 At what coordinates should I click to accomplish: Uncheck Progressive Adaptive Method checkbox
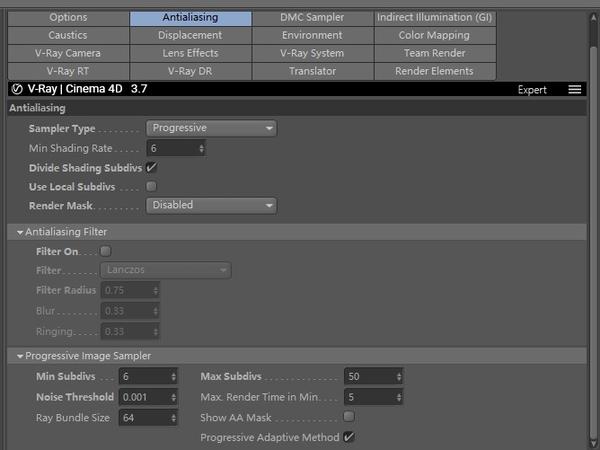point(349,437)
